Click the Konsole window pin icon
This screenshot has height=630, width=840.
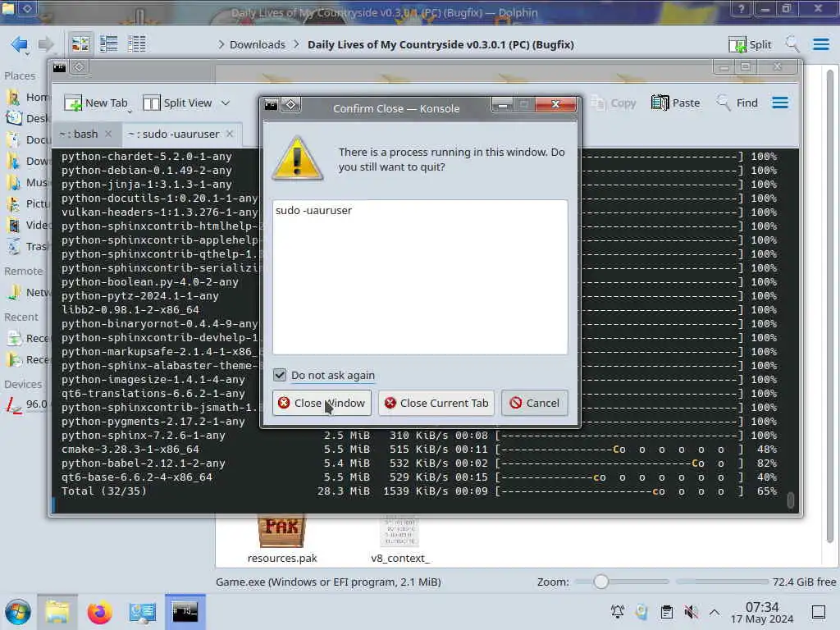[79, 67]
